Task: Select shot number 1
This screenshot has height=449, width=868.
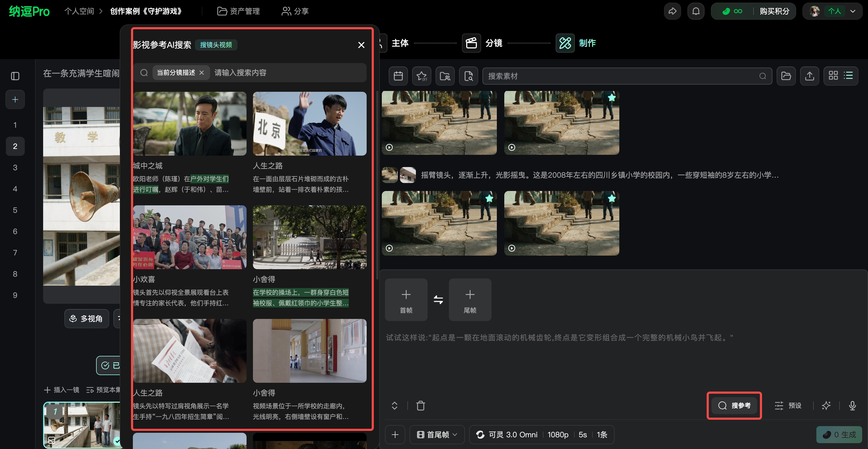Action: pos(15,125)
